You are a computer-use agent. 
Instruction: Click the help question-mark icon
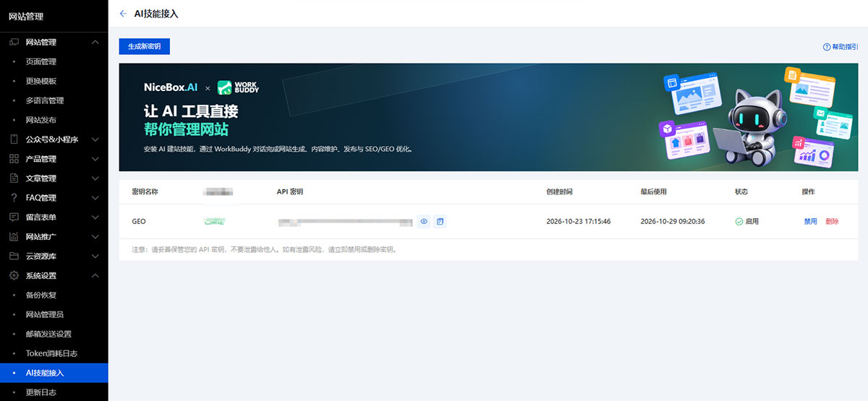pyautogui.click(x=827, y=46)
